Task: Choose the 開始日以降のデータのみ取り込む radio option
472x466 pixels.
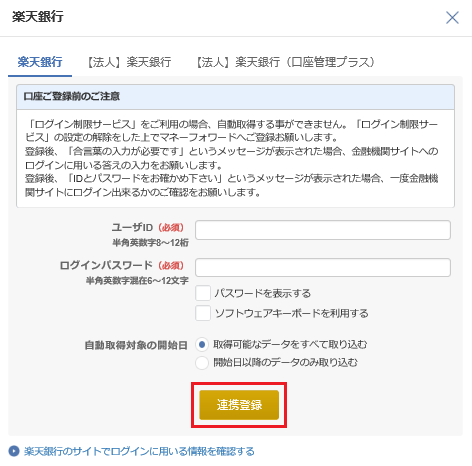Action: 202,362
